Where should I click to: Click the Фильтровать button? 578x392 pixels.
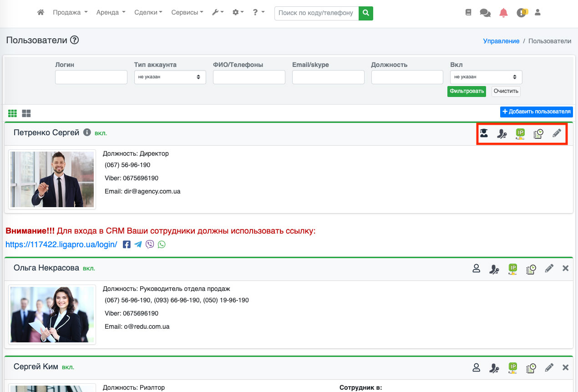[x=466, y=91]
